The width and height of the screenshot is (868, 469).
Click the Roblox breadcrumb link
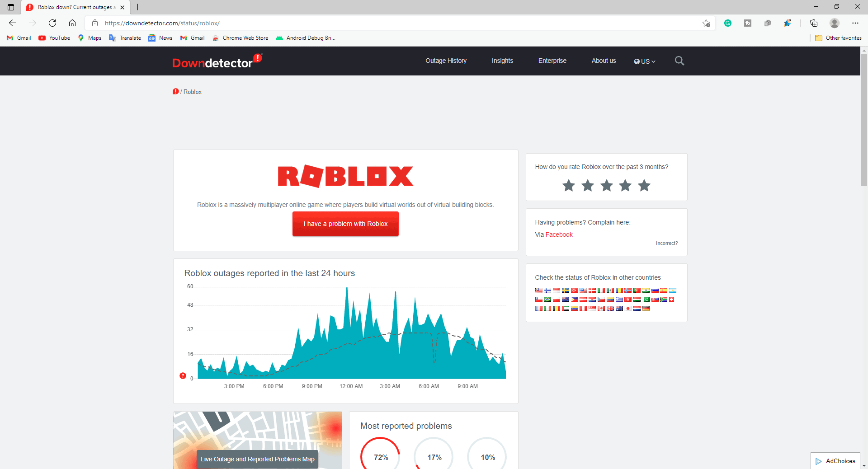point(193,92)
